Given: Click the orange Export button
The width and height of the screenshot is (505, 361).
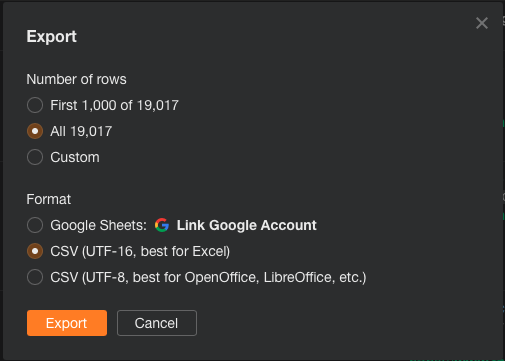Looking at the screenshot, I should click(67, 323).
